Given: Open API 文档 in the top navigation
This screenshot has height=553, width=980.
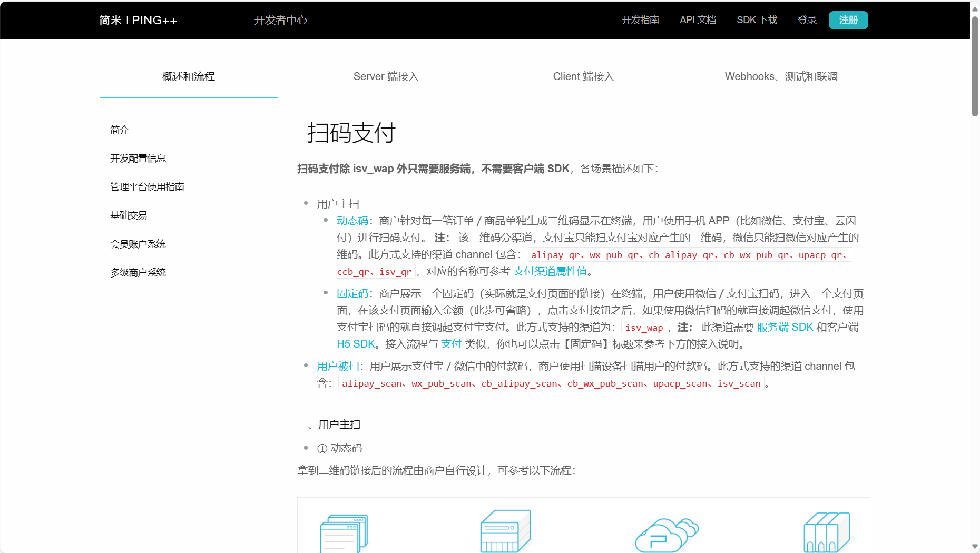Looking at the screenshot, I should pyautogui.click(x=698, y=20).
